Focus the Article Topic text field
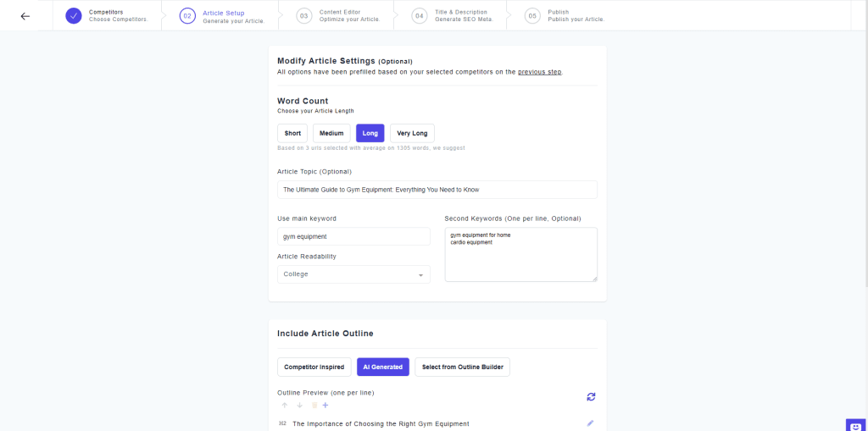868x431 pixels. click(437, 190)
